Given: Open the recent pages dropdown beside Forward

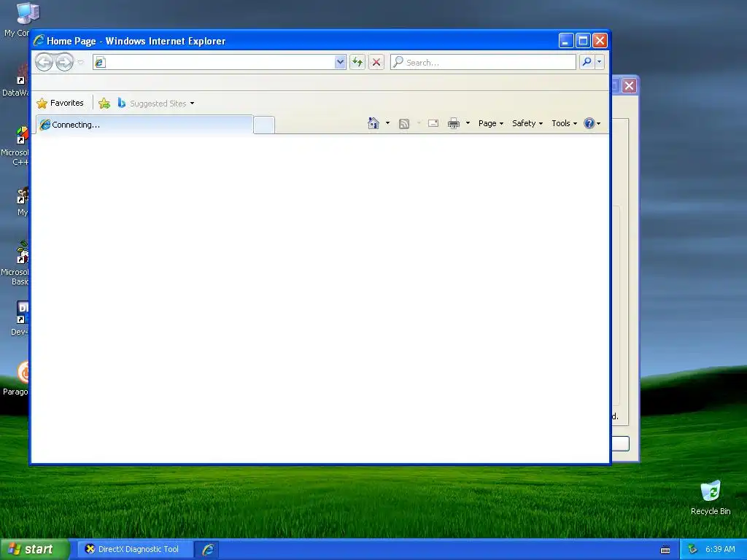Looking at the screenshot, I should [80, 63].
